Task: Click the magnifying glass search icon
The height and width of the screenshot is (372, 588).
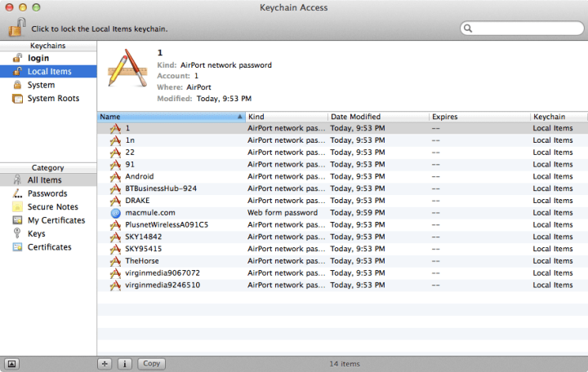Action: 468,28
